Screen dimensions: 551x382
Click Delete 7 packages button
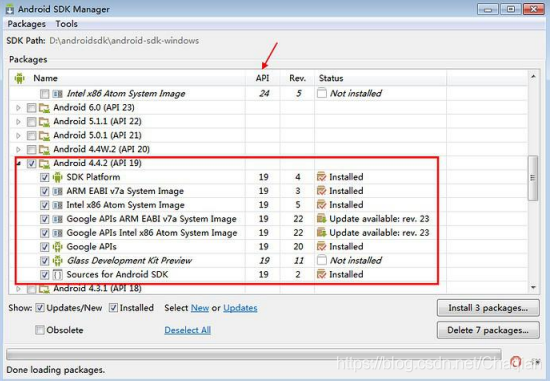click(x=488, y=330)
